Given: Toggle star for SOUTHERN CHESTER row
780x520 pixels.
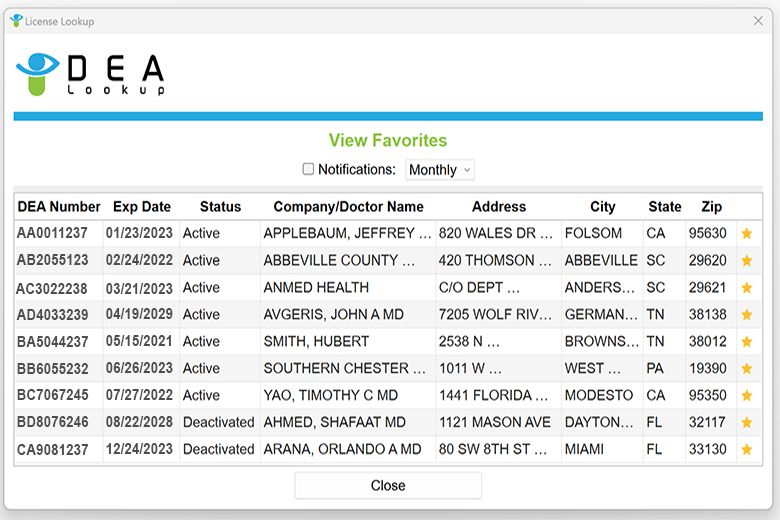Looking at the screenshot, I should point(746,368).
